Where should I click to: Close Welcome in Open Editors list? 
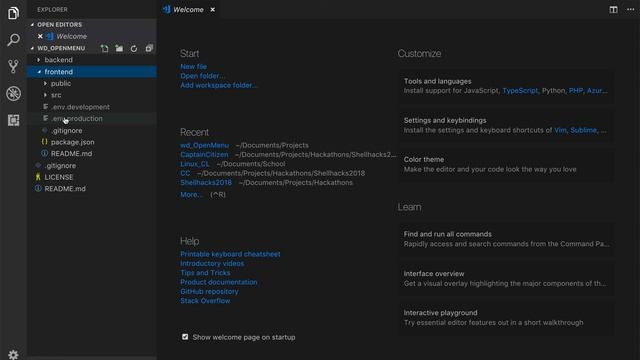pos(40,36)
